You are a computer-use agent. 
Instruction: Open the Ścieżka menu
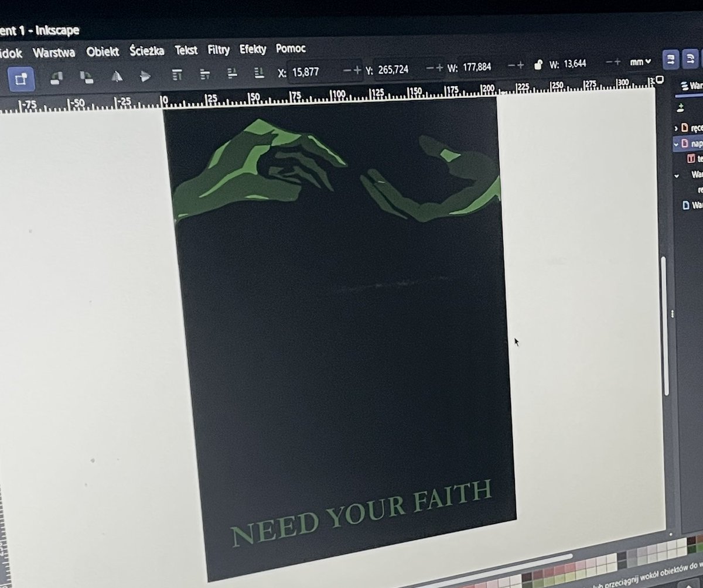click(146, 50)
